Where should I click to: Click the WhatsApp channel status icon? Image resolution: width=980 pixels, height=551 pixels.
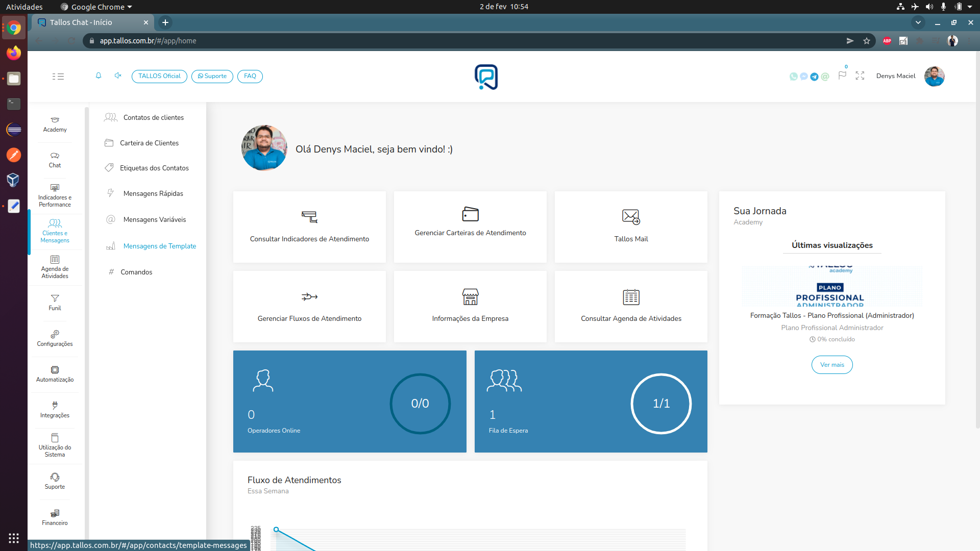pyautogui.click(x=793, y=77)
